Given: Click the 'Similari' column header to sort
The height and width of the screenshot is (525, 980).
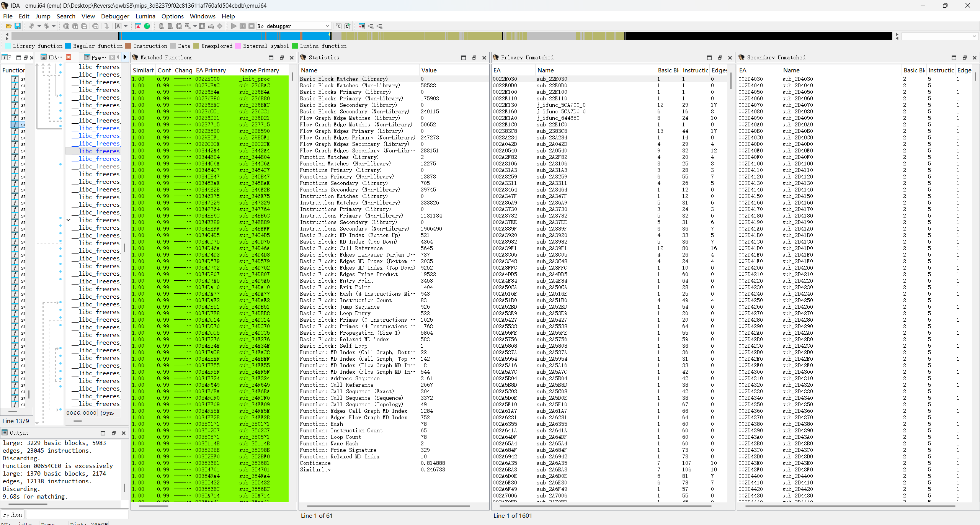Looking at the screenshot, I should (143, 70).
